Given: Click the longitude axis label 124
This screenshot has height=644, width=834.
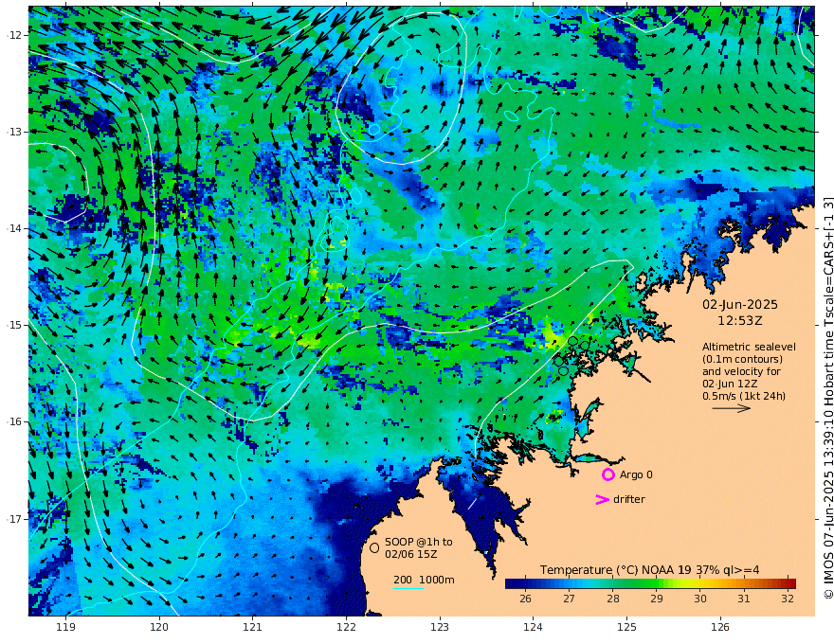Looking at the screenshot, I should click(534, 628).
